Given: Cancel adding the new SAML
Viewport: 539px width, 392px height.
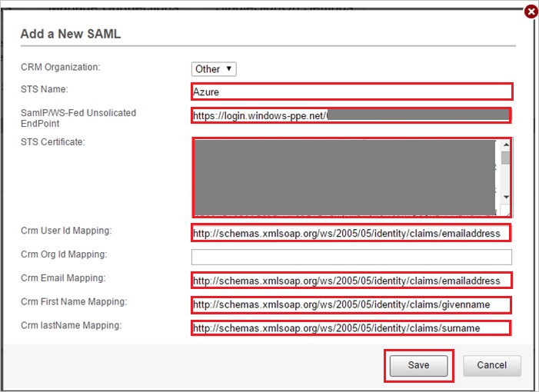Looking at the screenshot, I should coord(492,365).
